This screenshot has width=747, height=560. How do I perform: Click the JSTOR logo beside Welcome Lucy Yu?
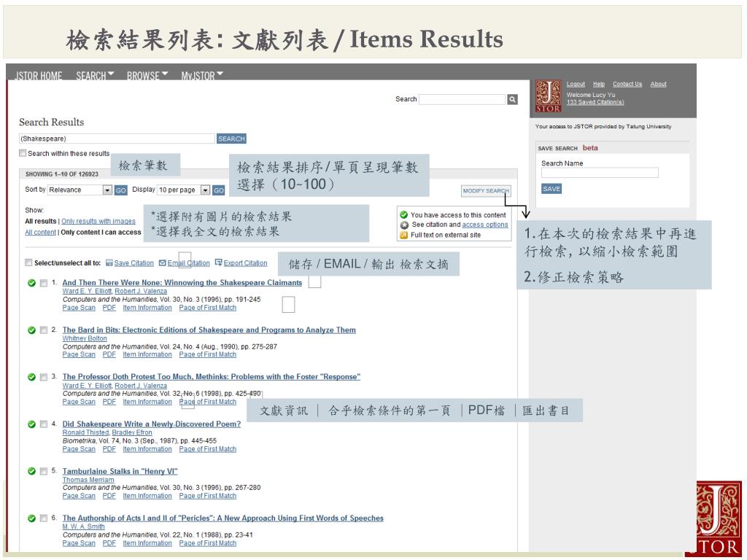pos(549,96)
